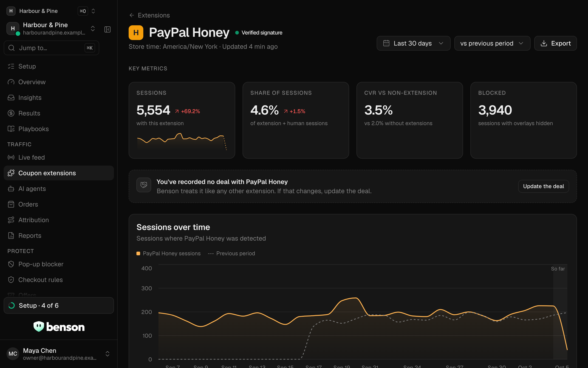Click the PayPal Honey orange H logo
This screenshot has height=368, width=588.
(136, 33)
